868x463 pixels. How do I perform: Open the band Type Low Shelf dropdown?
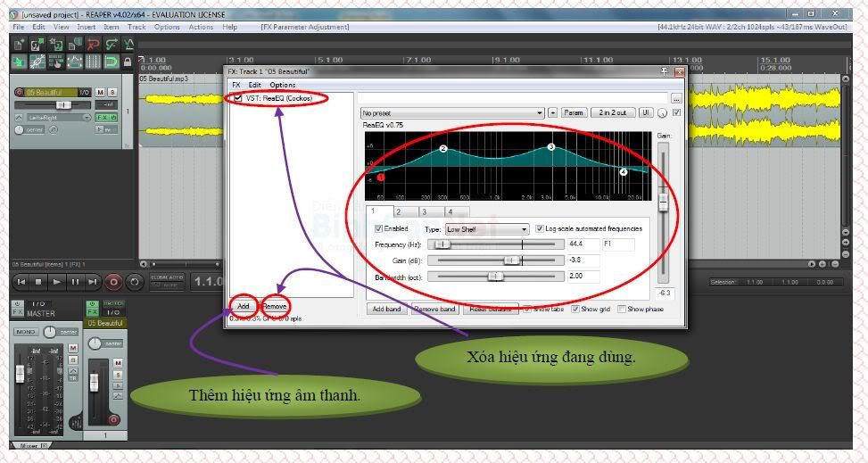tap(487, 229)
